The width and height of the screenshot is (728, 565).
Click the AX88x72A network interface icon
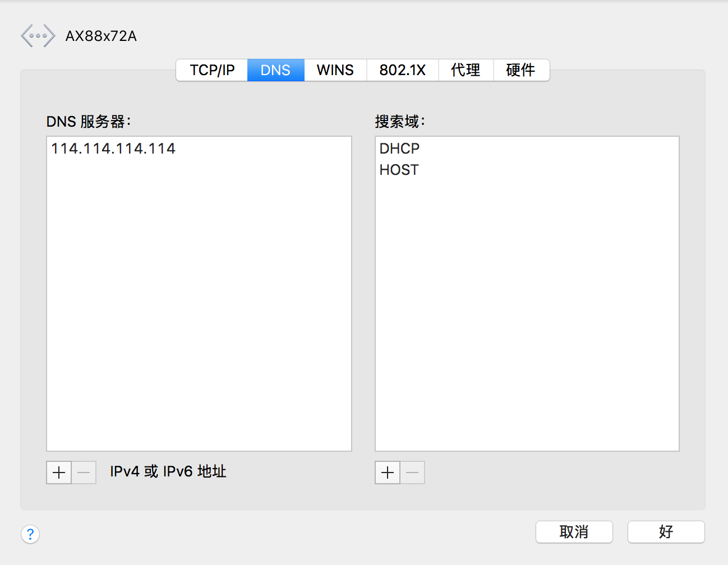coord(38,36)
